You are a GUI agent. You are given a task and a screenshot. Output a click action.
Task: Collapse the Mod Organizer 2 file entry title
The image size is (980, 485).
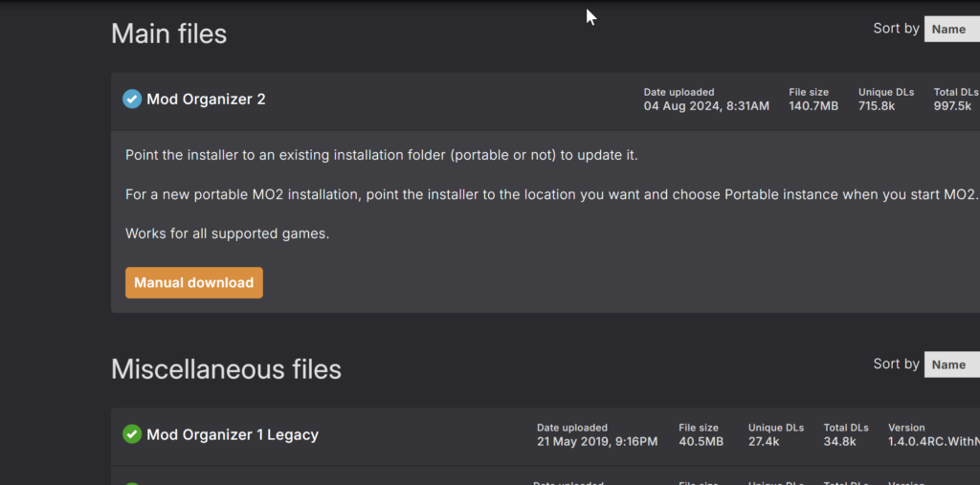(206, 99)
